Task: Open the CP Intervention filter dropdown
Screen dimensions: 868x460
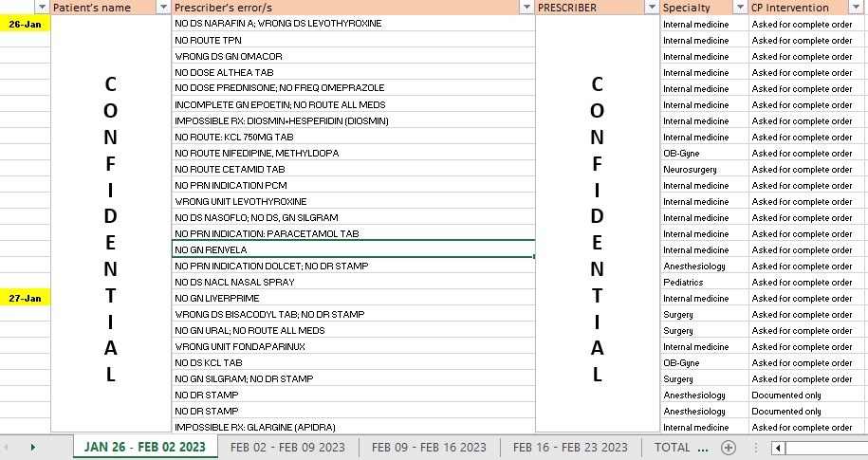Action: (x=855, y=8)
